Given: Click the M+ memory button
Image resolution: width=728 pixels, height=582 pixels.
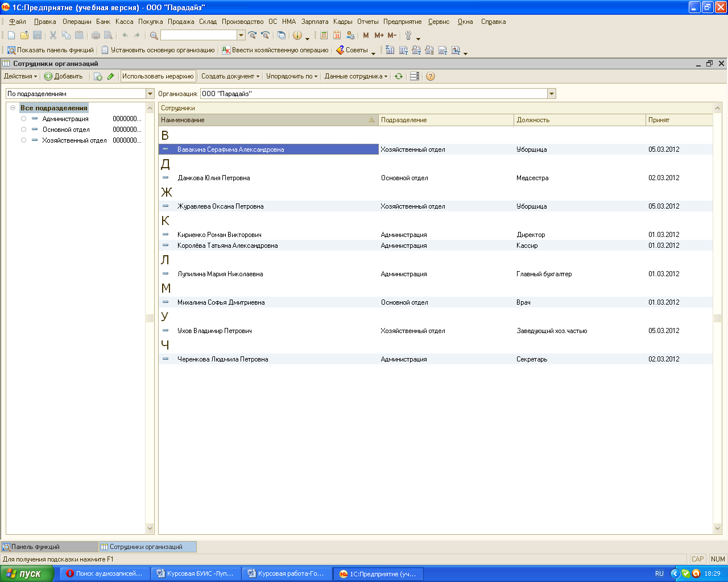Looking at the screenshot, I should (379, 35).
